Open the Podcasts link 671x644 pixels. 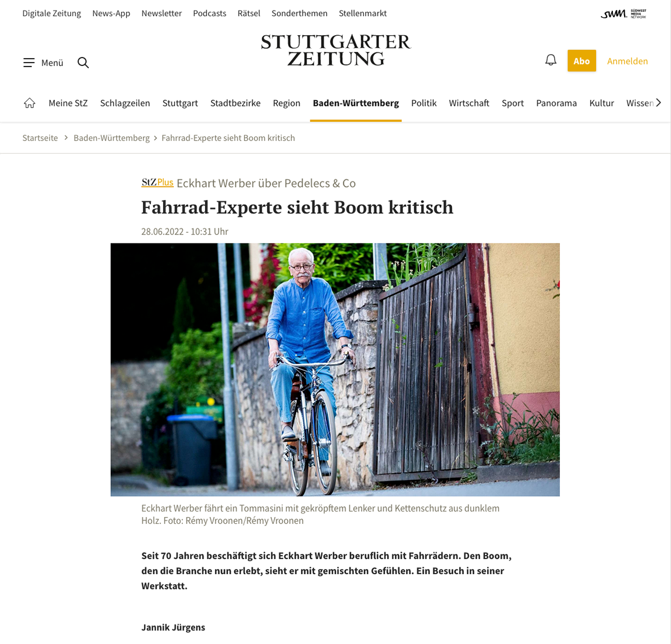(210, 13)
